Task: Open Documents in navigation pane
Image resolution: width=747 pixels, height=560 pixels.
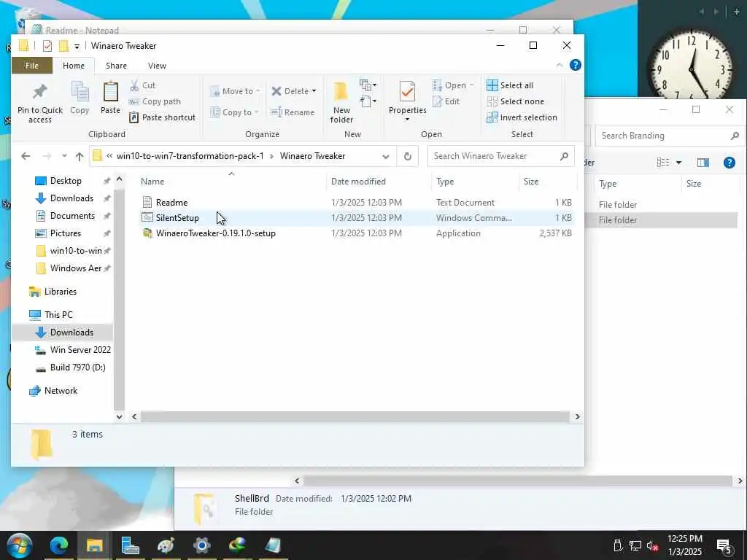Action: pos(72,216)
